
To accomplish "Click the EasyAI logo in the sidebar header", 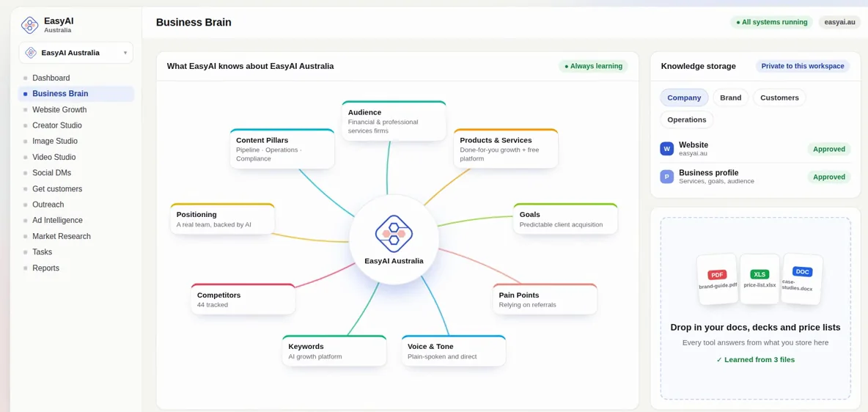I will (29, 25).
